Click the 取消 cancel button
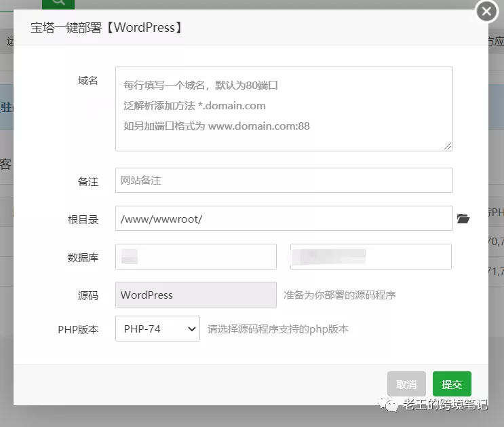Screen dimensions: 504x427 [x=406, y=384]
